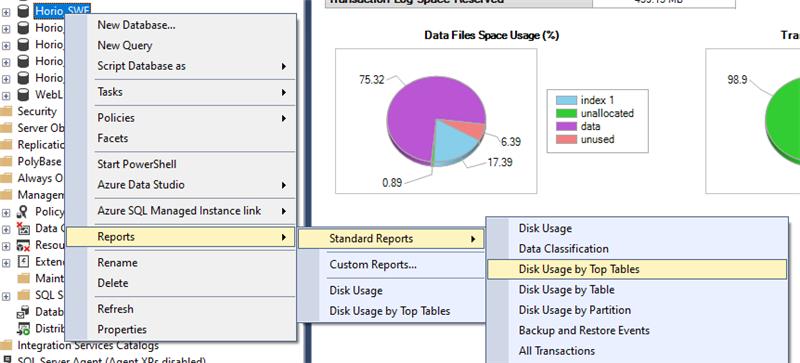The image size is (800, 363).
Task: Click the Resource Governor node icon
Action: tap(23, 245)
